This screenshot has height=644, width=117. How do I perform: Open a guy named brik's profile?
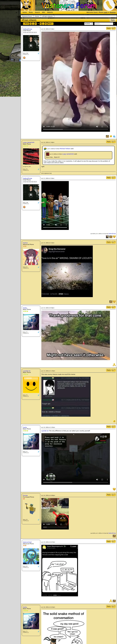click(29, 143)
